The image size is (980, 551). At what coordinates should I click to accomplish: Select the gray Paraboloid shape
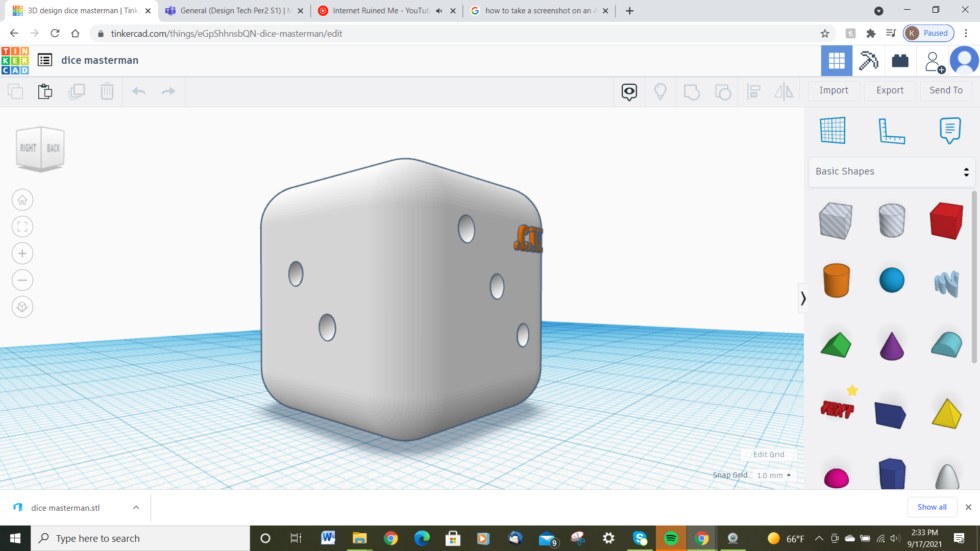(947, 477)
